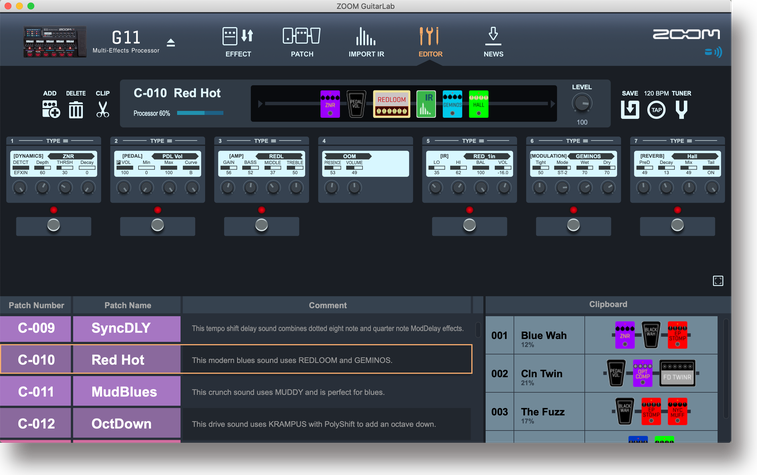Click the DELETE trash icon
The width and height of the screenshot is (757, 475).
(76, 109)
